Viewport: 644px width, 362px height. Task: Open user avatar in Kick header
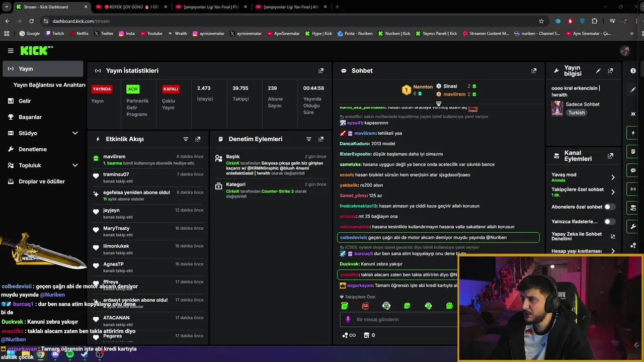click(625, 51)
